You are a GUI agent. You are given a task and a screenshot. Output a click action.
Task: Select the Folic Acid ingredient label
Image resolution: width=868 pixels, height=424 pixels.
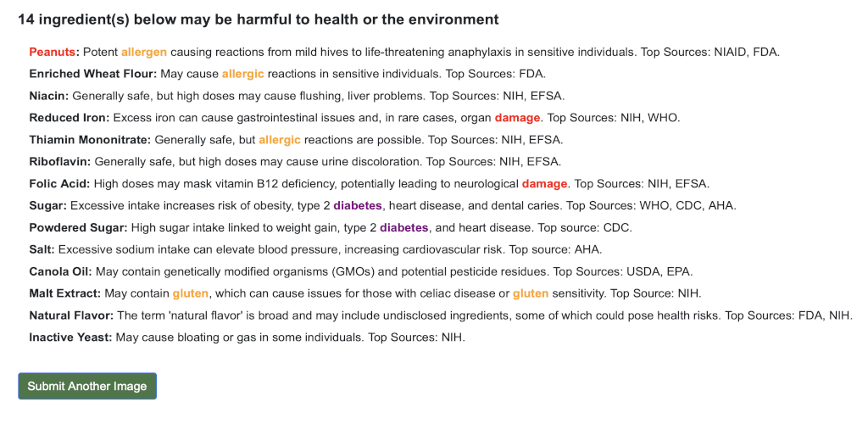tap(59, 183)
